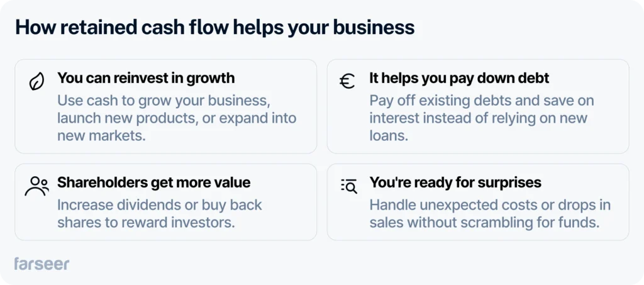Click the 'Increase dividends or buy back' text
The height and width of the screenshot is (285, 644).
coord(160,205)
